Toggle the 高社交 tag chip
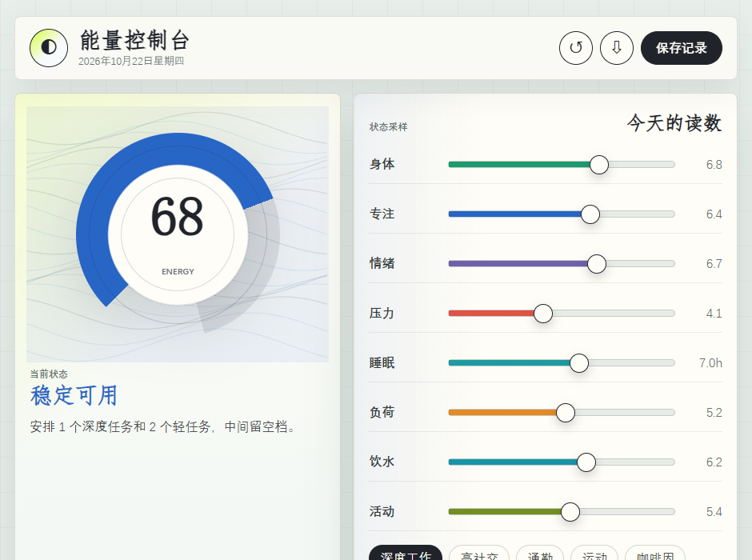Screen dimensions: 752x560 [479, 554]
